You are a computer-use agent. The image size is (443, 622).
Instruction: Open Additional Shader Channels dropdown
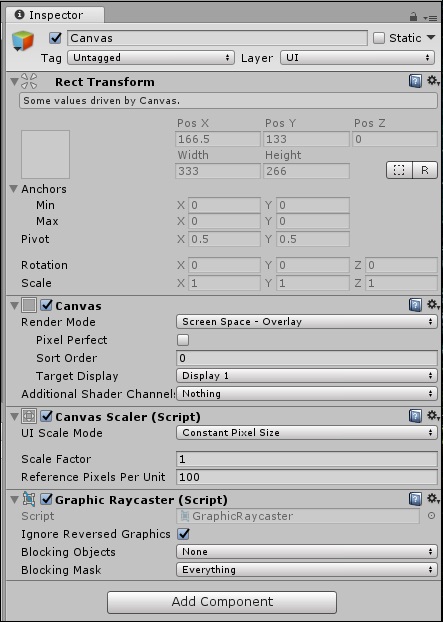307,394
